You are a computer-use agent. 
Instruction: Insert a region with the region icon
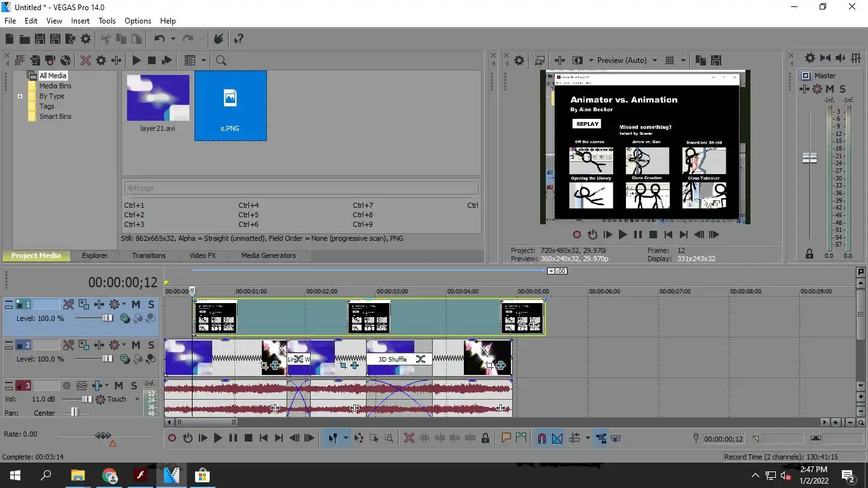coord(521,438)
